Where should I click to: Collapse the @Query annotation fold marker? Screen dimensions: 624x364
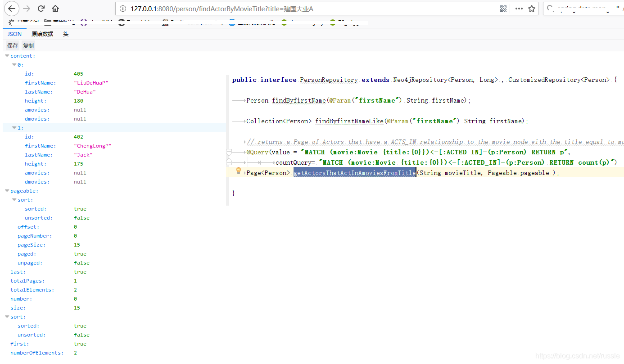tap(229, 152)
